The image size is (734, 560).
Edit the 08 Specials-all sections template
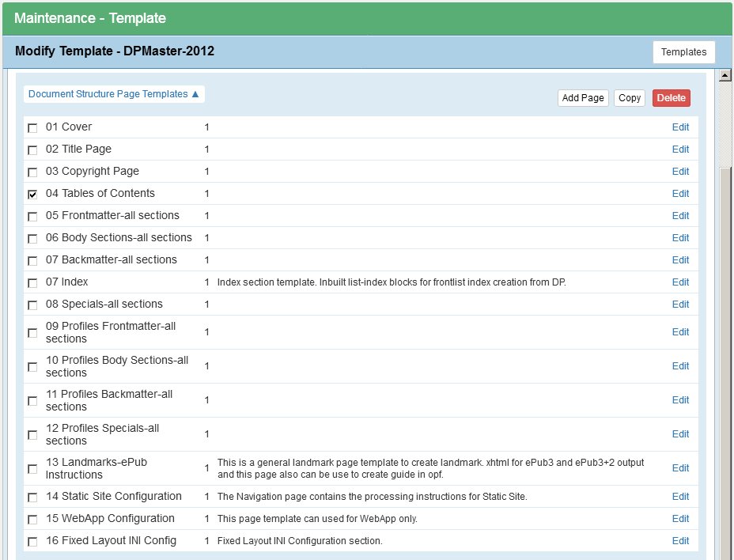[680, 304]
